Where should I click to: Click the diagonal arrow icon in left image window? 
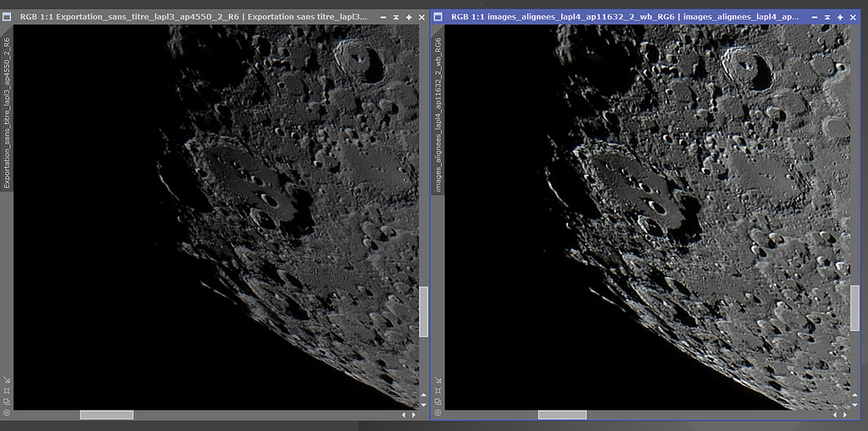7,380
